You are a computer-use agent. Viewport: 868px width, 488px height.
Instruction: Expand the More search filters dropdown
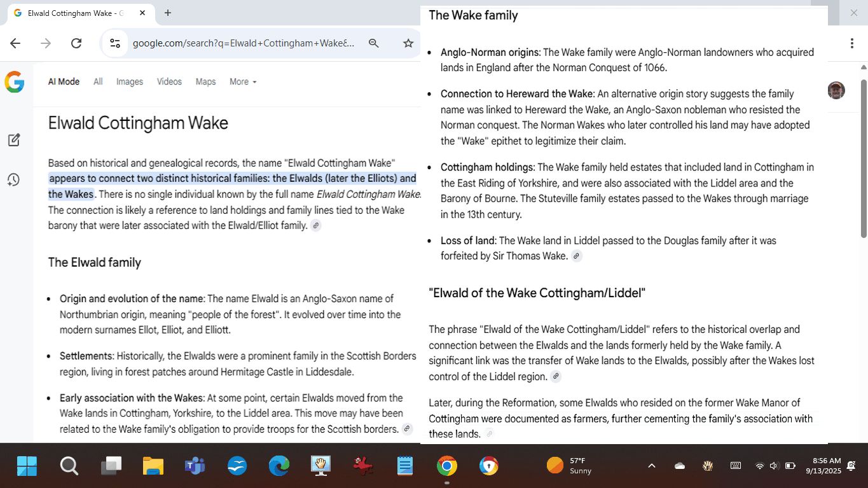click(x=243, y=82)
